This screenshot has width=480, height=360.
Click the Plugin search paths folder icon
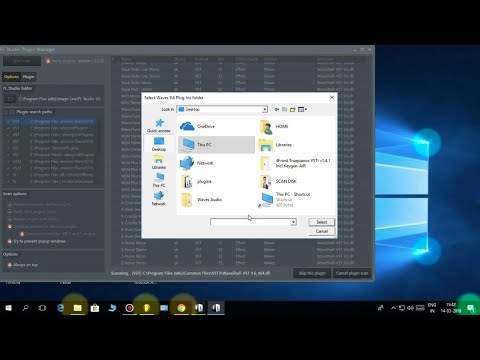click(x=12, y=112)
